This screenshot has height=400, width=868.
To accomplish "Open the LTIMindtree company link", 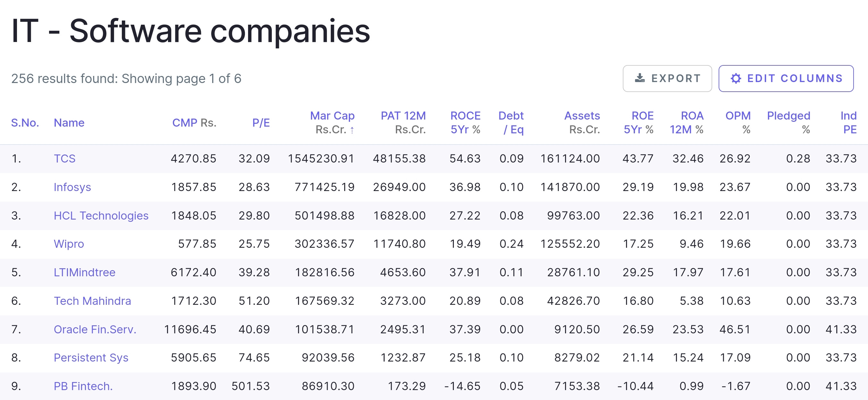I will coord(85,272).
